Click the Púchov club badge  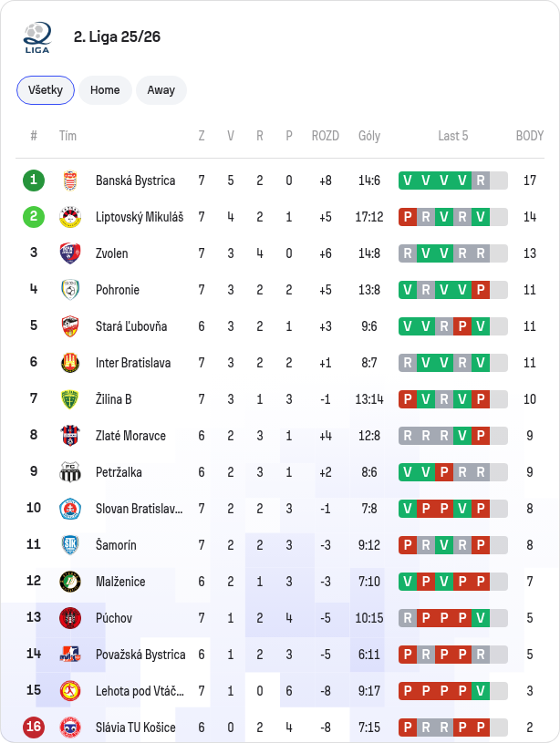70,618
